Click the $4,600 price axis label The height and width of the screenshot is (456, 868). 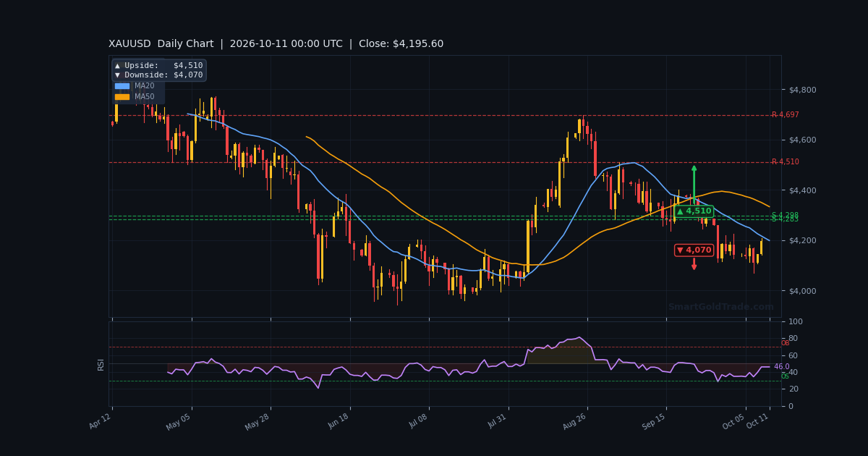click(x=801, y=140)
